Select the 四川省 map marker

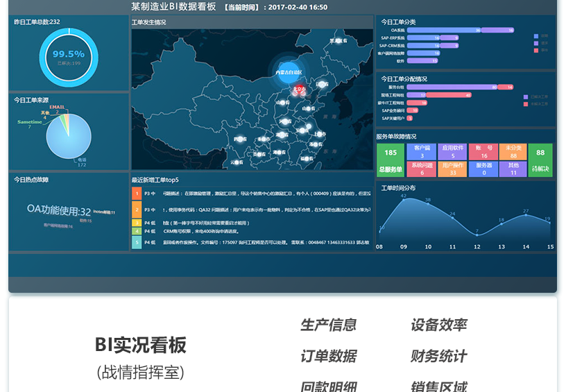pos(240,139)
